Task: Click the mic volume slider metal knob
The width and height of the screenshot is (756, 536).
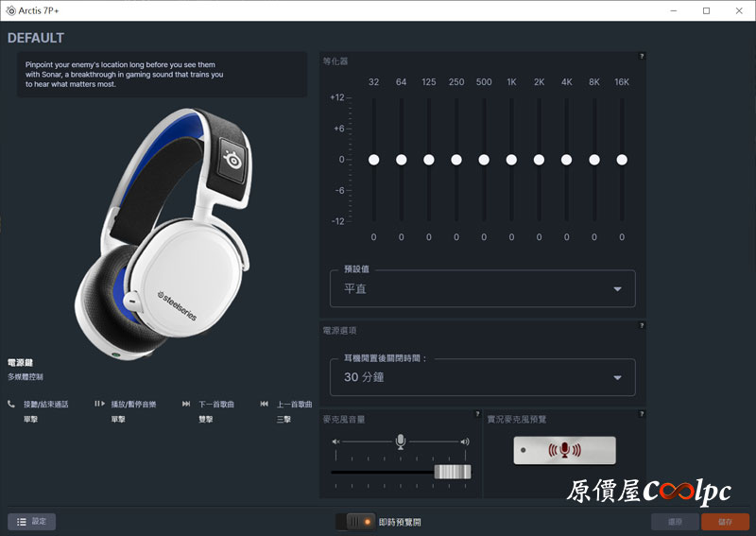Action: tap(452, 472)
